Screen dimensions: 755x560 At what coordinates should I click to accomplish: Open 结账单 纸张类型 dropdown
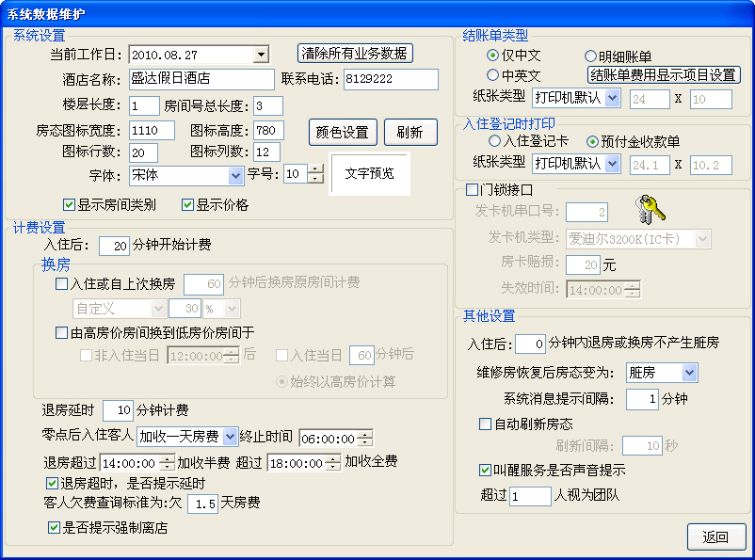pyautogui.click(x=612, y=98)
